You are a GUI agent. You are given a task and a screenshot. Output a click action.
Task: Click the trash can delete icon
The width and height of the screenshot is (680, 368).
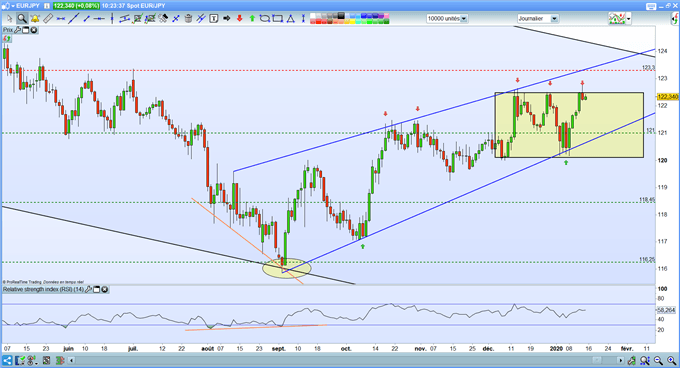[x=188, y=19]
